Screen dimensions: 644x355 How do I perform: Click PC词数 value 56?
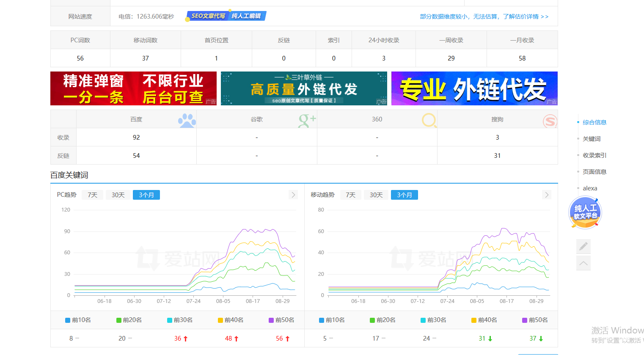[80, 58]
